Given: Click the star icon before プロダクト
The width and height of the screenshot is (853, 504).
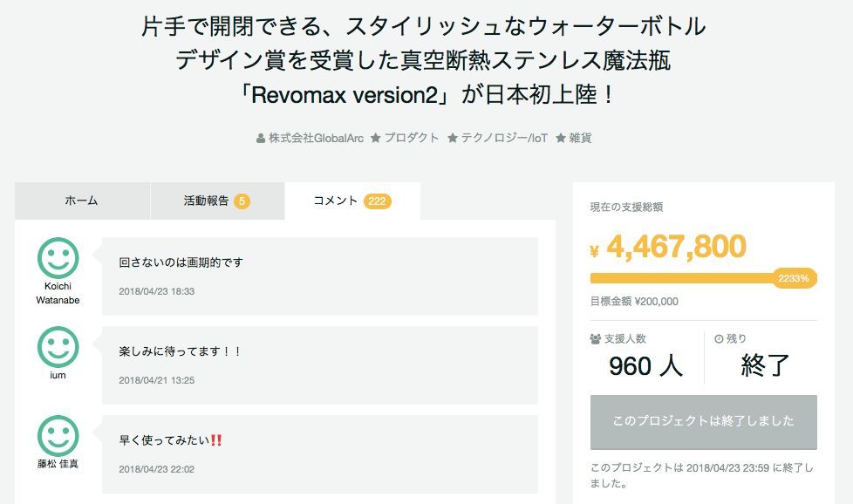Looking at the screenshot, I should [x=375, y=138].
